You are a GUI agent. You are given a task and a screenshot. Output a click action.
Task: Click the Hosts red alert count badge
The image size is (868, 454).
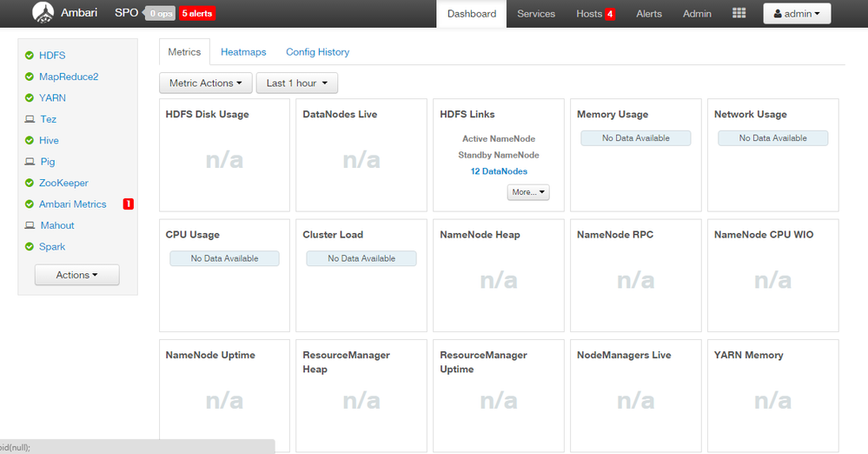(610, 14)
